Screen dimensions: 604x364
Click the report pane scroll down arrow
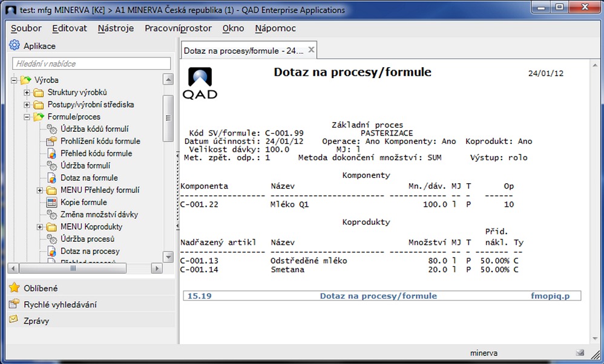[x=595, y=339]
